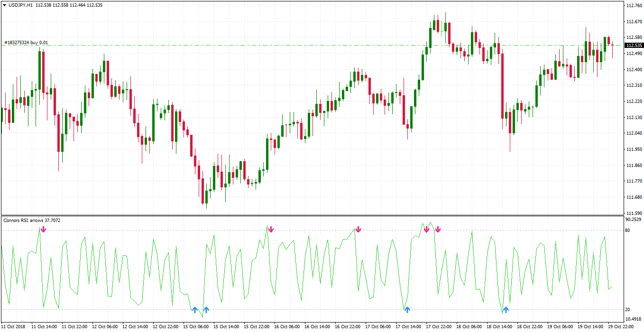Click the USDJPY,H1 chart title text

pos(20,4)
